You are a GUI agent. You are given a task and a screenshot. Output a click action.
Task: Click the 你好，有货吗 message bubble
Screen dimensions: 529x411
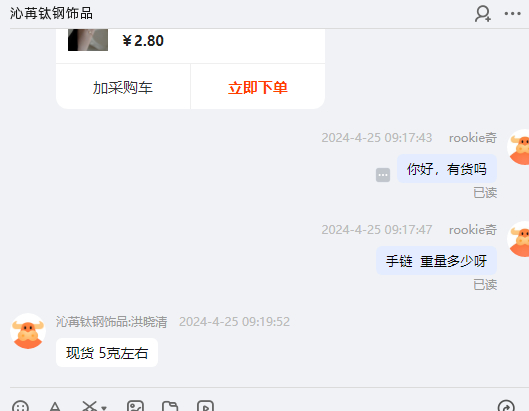(x=447, y=169)
